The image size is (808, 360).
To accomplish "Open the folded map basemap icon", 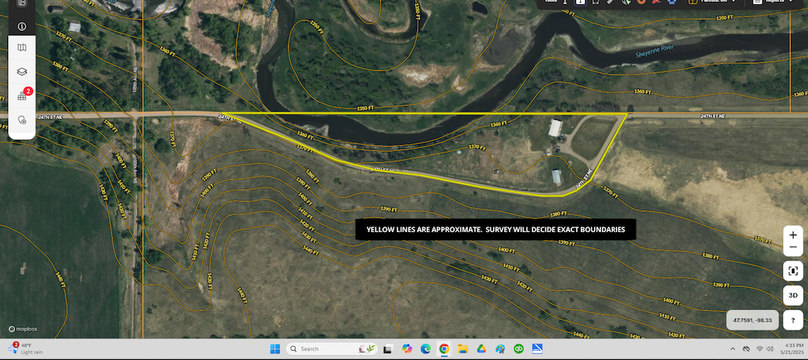I will pyautogui.click(x=22, y=48).
